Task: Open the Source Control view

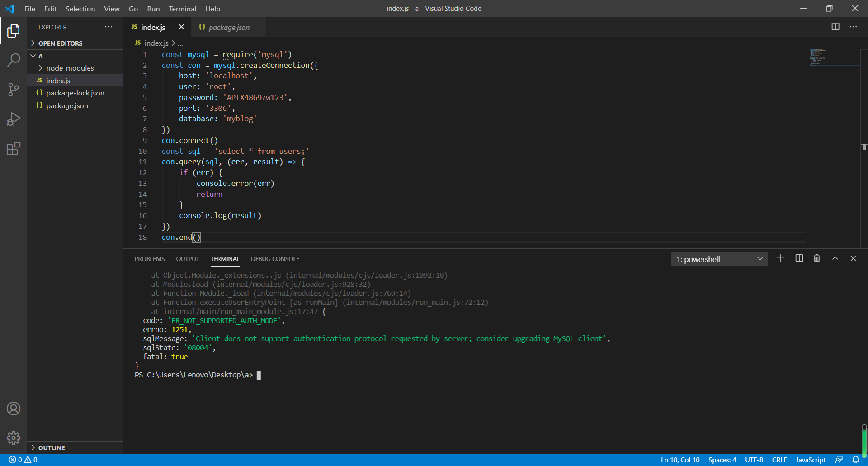Action: (x=14, y=90)
